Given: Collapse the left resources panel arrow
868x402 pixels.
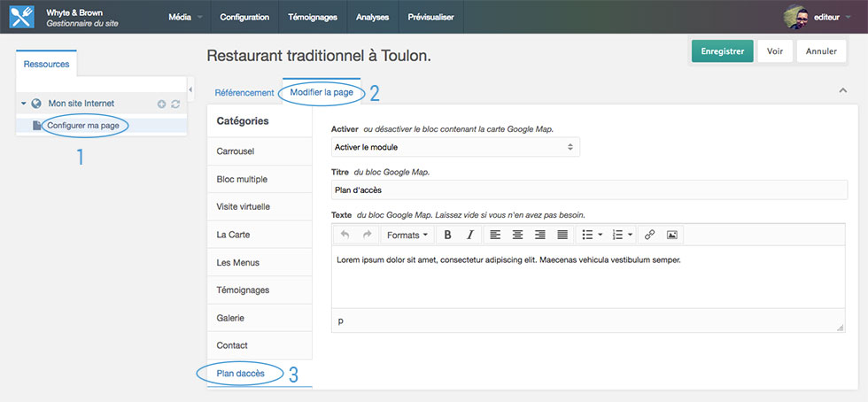Looking at the screenshot, I should coord(190,88).
